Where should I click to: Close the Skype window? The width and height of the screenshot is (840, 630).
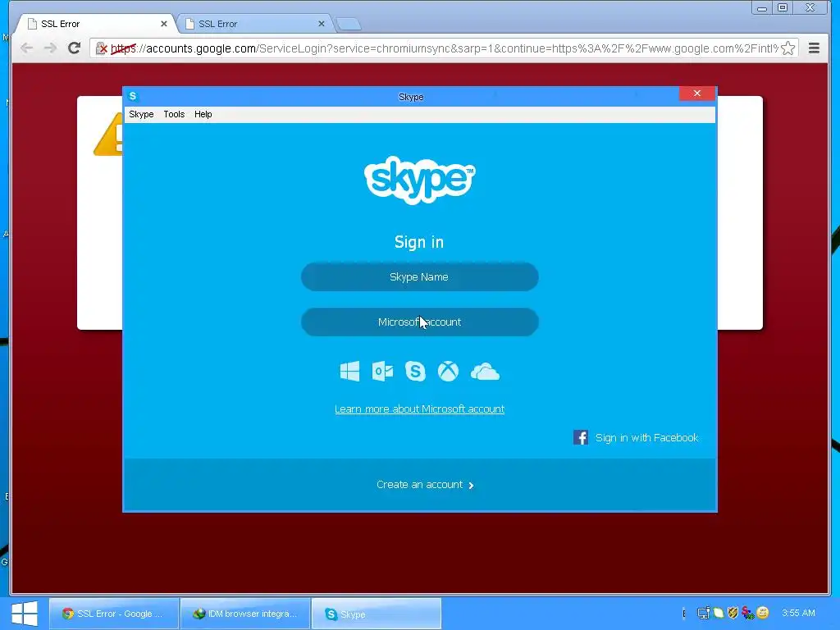click(697, 94)
